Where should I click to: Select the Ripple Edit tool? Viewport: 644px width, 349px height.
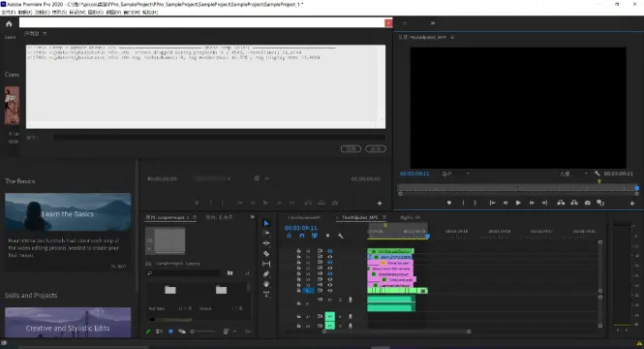click(266, 243)
